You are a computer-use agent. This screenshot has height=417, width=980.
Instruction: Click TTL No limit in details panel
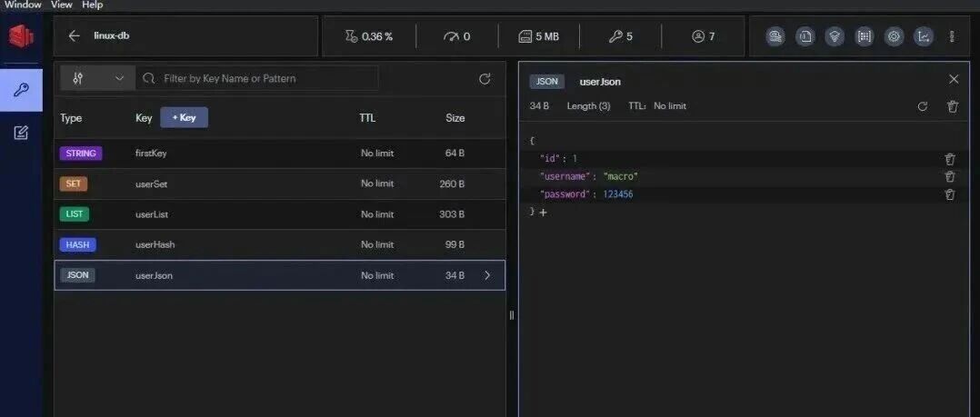click(x=657, y=106)
